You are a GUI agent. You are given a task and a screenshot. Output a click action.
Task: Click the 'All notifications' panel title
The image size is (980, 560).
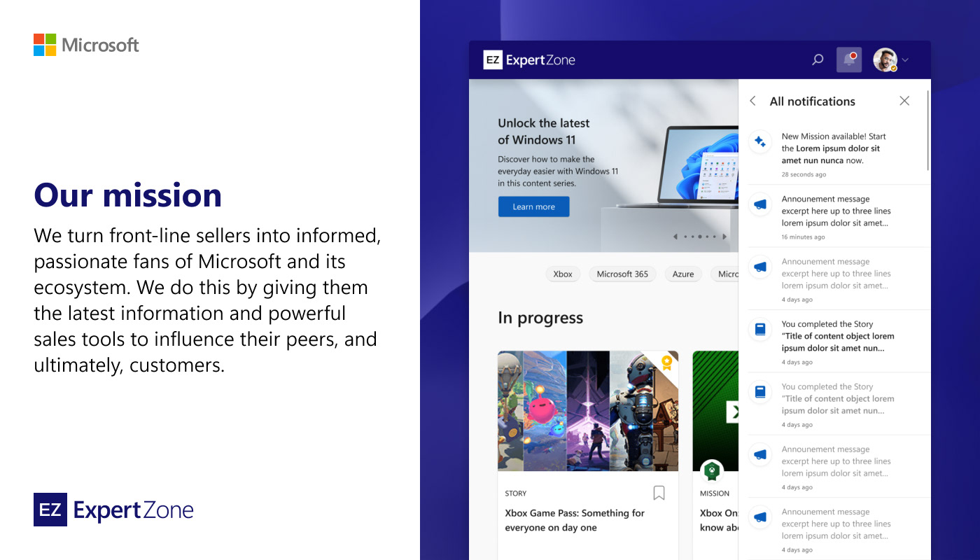click(812, 101)
